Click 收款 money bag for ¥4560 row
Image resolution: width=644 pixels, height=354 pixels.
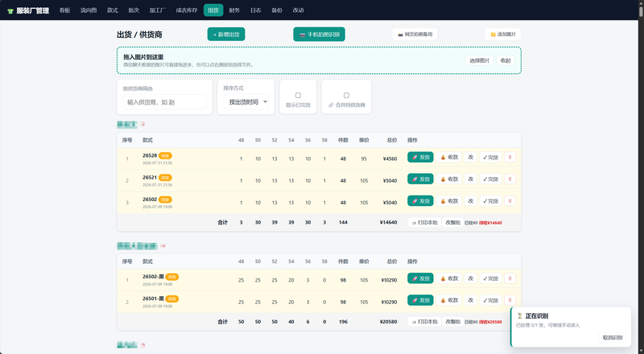449,157
